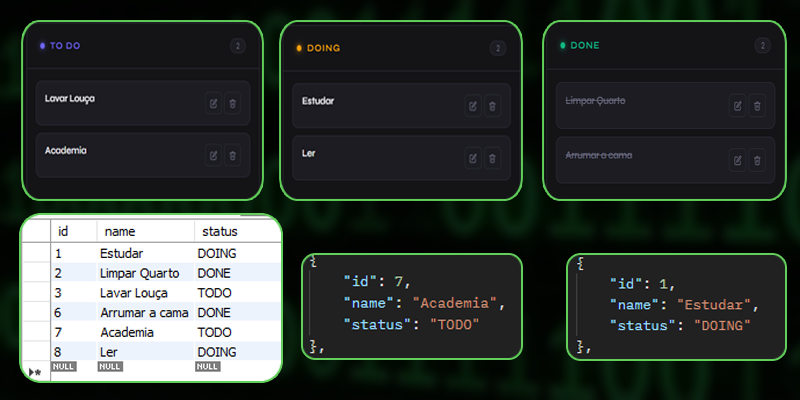Click the DONE column count badge
The width and height of the screenshot is (800, 400).
[763, 45]
